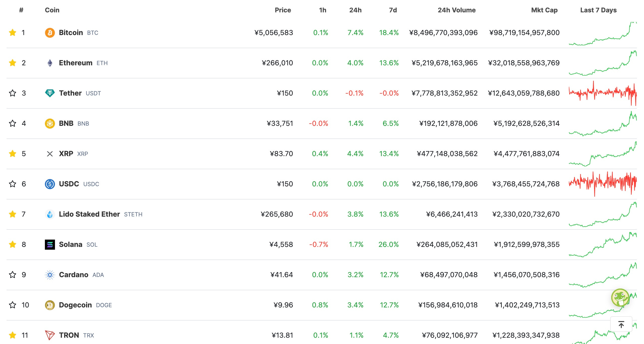This screenshot has height=344, width=644.
Task: Add Cardano to favorites with star
Action: pyautogui.click(x=13, y=275)
